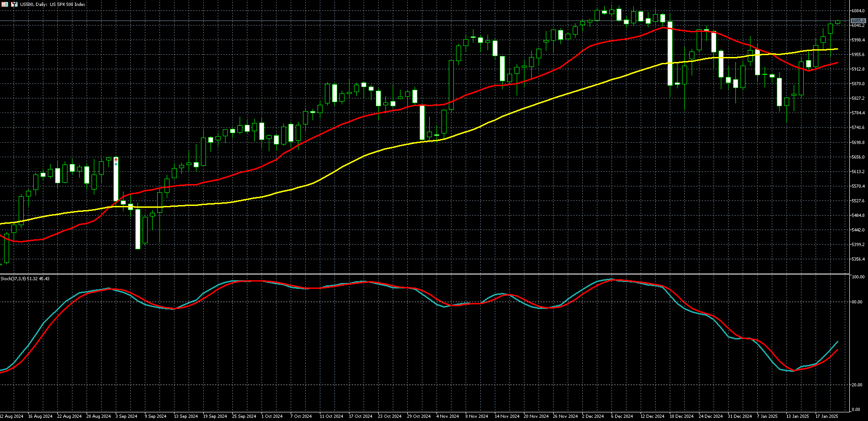Viewport: 868px width, 421px height.
Task: Click the current price tag 6055.0
Action: pos(858,21)
